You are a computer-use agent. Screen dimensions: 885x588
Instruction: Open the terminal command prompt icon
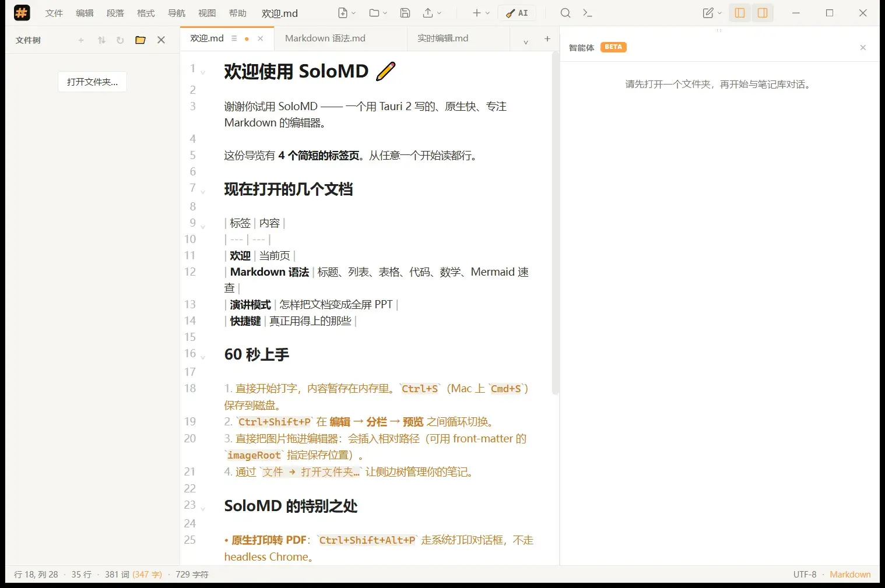(588, 13)
